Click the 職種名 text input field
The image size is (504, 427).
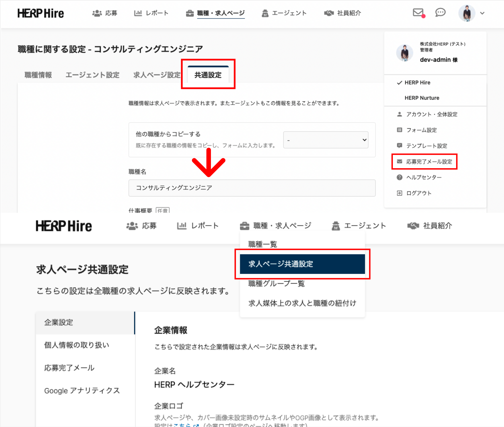coord(252,188)
